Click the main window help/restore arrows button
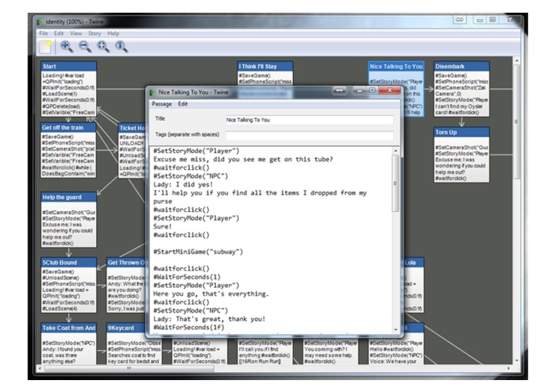Screen dimensions: 552x392 460,20
